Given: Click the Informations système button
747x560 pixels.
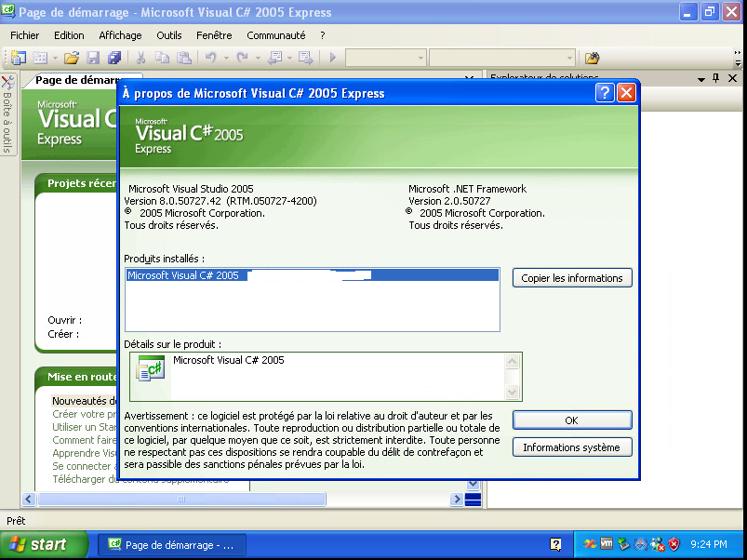Looking at the screenshot, I should point(572,447).
